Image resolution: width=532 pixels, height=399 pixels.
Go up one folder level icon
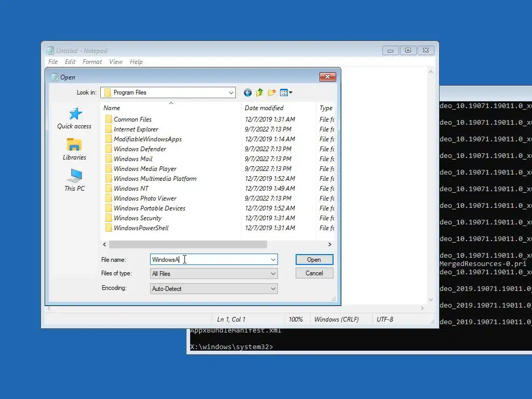pos(260,92)
